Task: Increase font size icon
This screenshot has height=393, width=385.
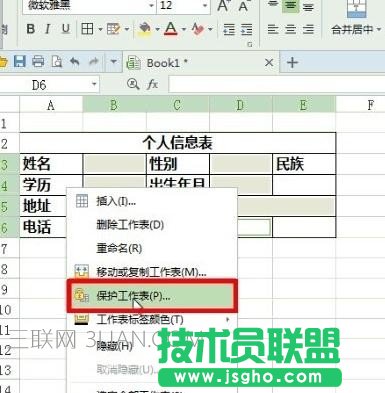Action: coord(223,5)
